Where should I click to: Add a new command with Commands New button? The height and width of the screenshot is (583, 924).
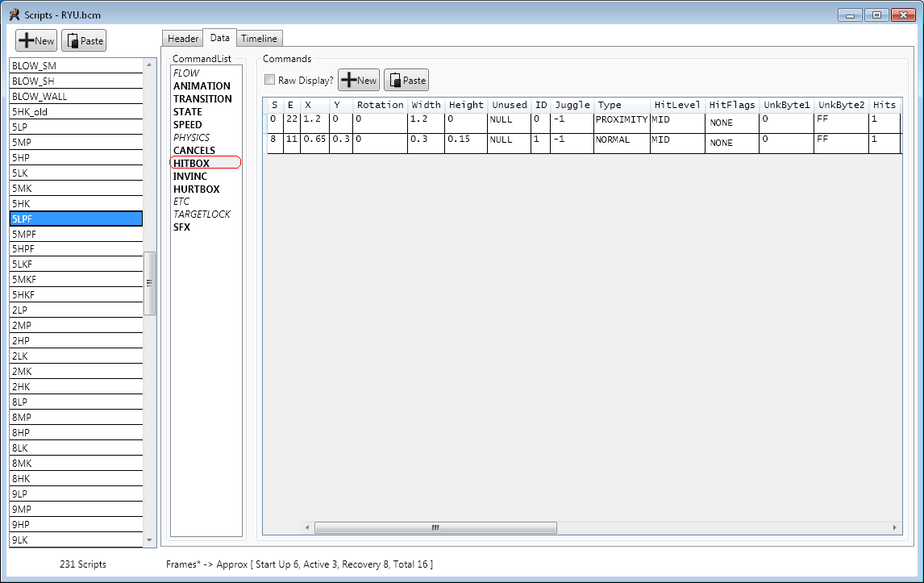358,80
